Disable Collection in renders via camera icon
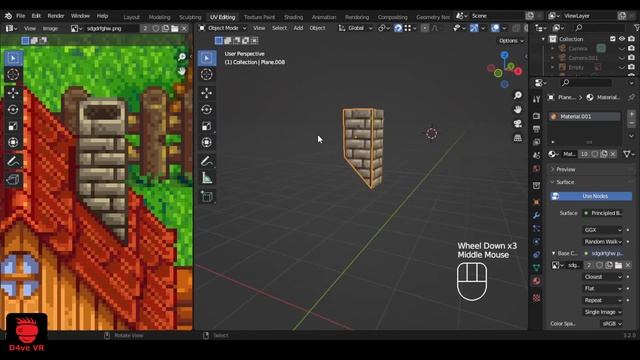This screenshot has width=640, height=360. [x=631, y=39]
